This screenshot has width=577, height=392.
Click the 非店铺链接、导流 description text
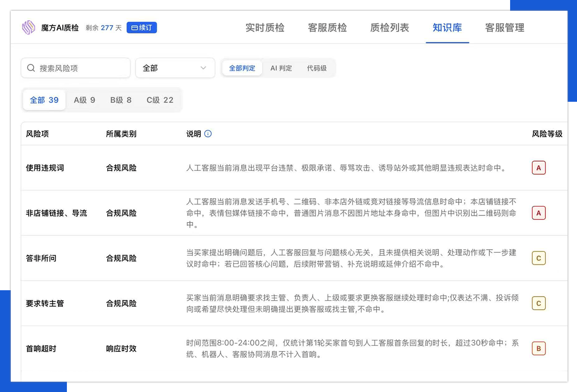coord(351,213)
